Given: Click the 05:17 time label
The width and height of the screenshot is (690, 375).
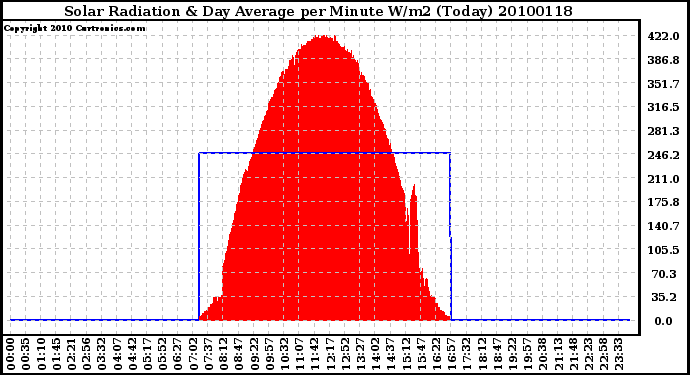Looking at the screenshot, I should [x=147, y=354].
